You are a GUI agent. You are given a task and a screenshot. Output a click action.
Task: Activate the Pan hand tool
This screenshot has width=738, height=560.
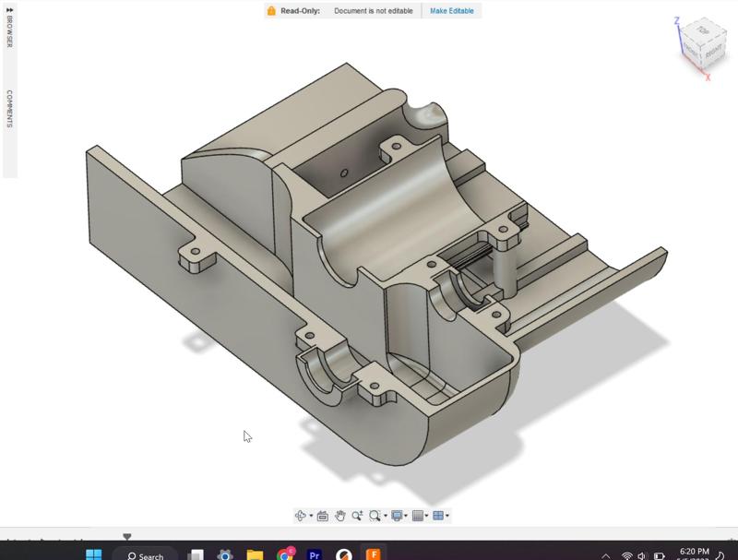(339, 516)
